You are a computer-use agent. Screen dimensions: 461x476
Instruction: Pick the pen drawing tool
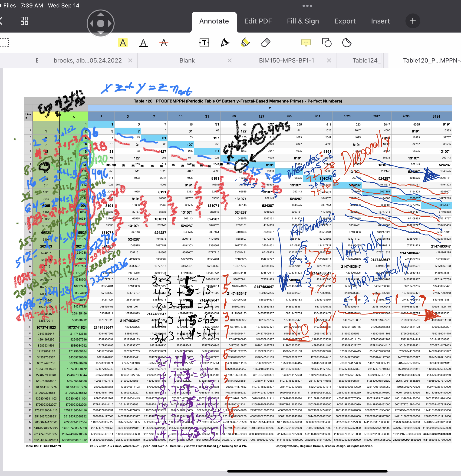[225, 43]
